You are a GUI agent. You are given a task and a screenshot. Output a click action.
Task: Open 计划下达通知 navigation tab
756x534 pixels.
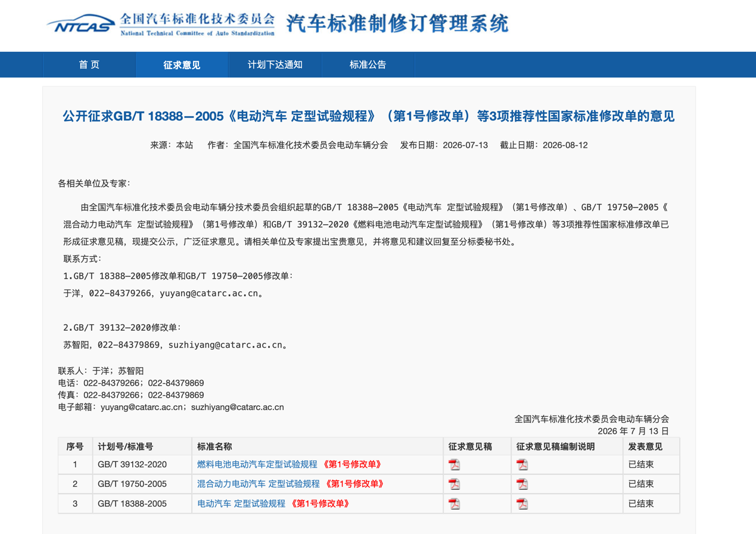click(x=275, y=65)
